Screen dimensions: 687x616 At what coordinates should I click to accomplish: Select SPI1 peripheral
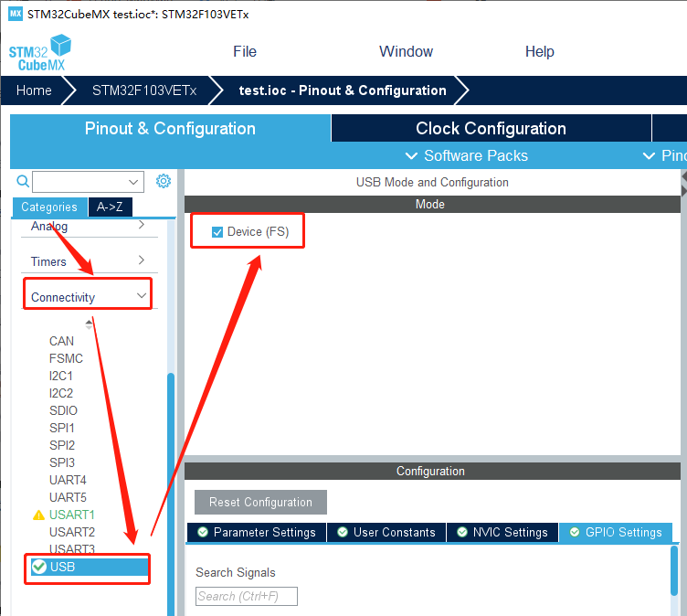tap(62, 428)
